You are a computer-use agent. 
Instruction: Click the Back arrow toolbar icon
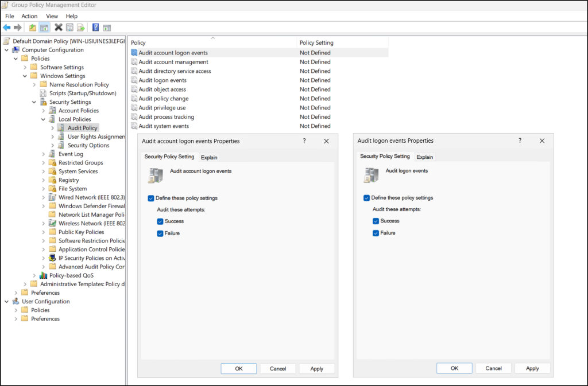7,28
